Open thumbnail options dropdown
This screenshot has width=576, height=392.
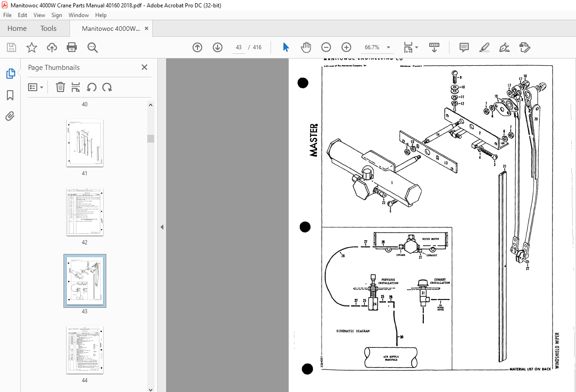pos(36,87)
